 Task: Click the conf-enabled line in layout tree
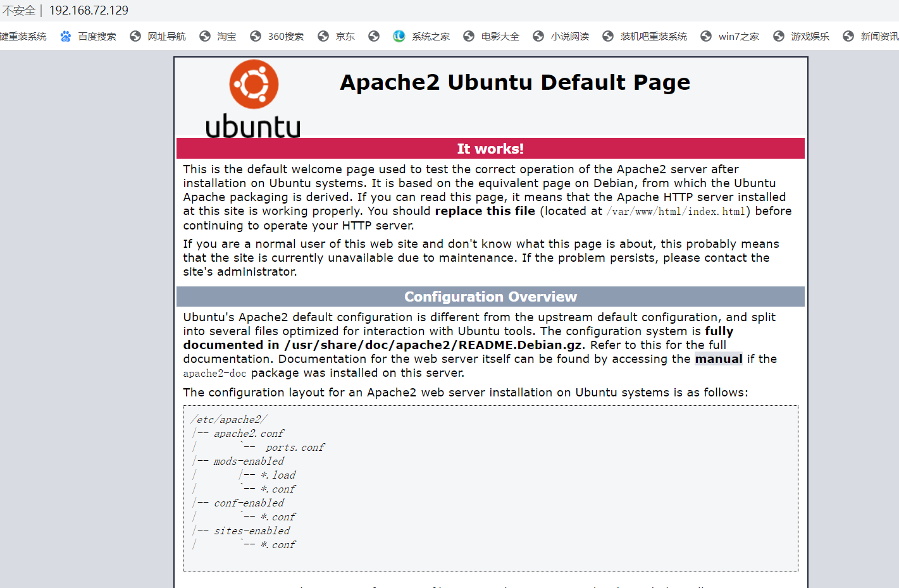[x=249, y=503]
